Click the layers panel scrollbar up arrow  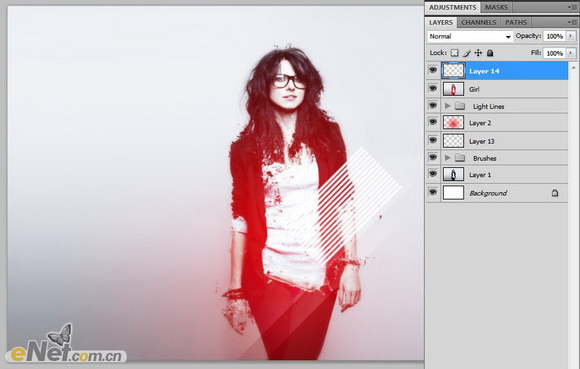[x=573, y=67]
